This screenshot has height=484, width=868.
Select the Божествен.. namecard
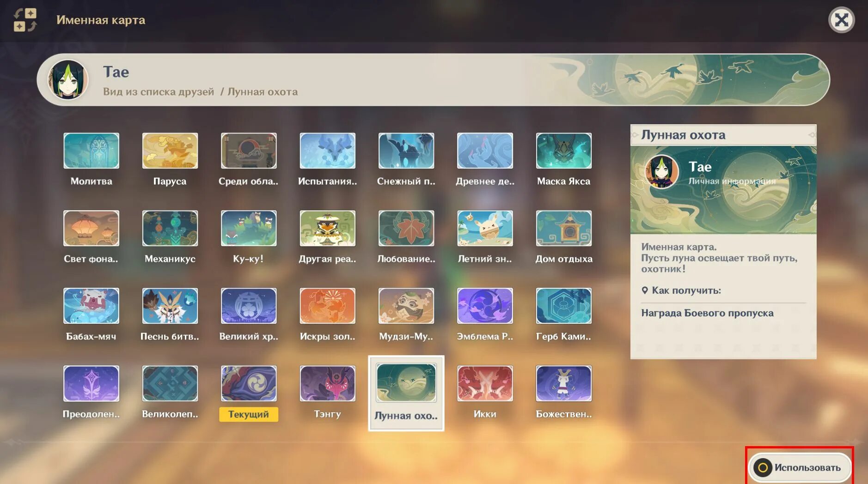click(x=564, y=384)
